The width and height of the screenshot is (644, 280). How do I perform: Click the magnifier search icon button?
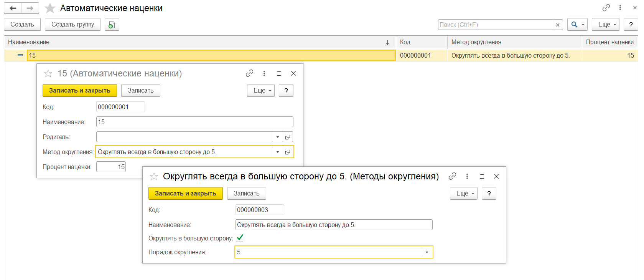tap(574, 25)
